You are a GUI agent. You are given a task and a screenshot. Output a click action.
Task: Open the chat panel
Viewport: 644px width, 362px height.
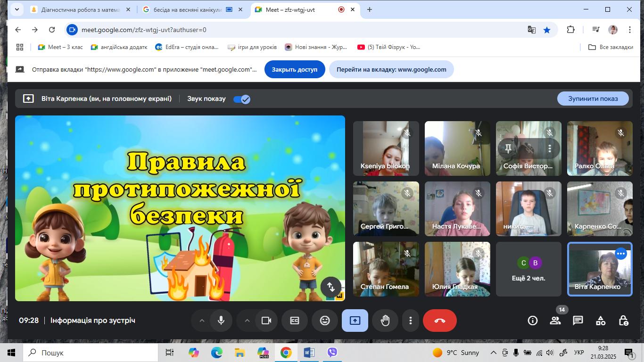578,321
